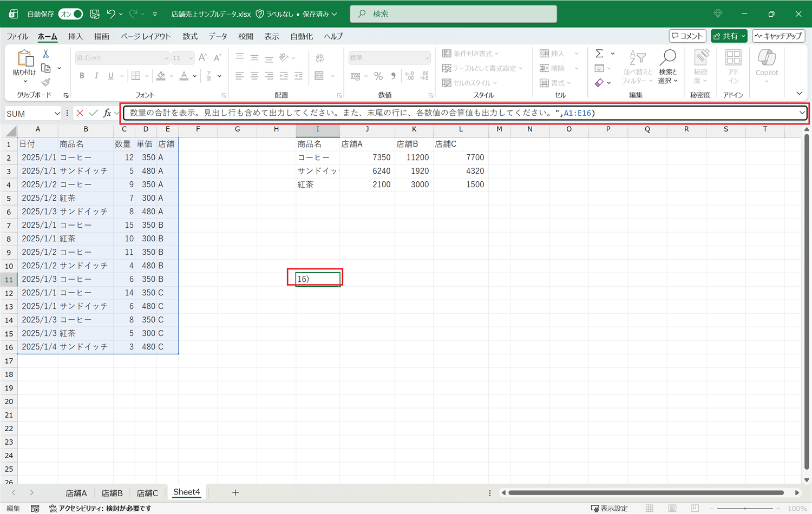Open the 数式 ribbon tab
The height and width of the screenshot is (514, 812).
(189, 36)
